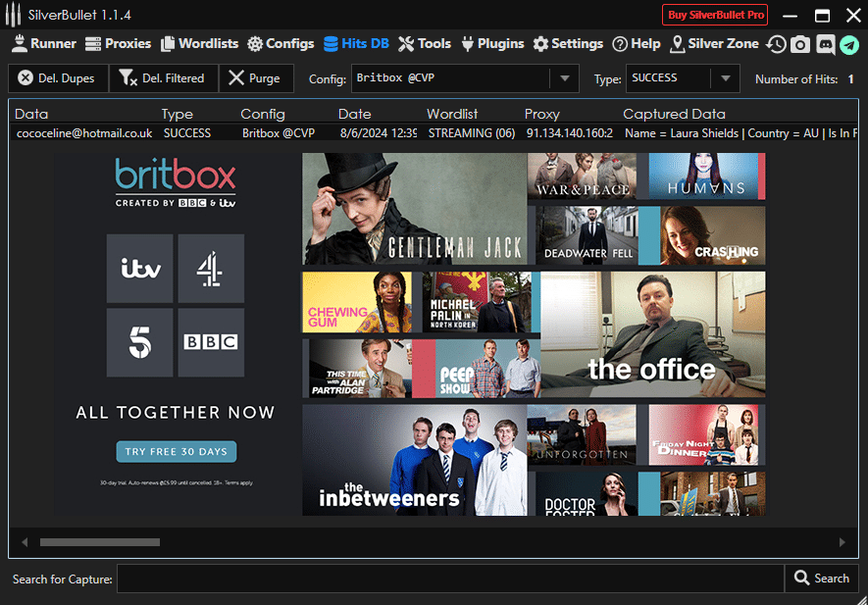Sort by the Type column header
The width and height of the screenshot is (868, 605).
[178, 114]
